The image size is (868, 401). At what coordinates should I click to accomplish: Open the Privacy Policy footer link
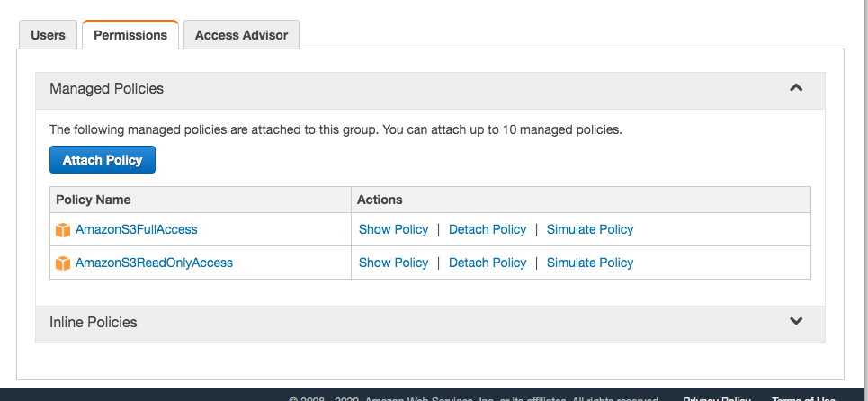click(x=716, y=398)
